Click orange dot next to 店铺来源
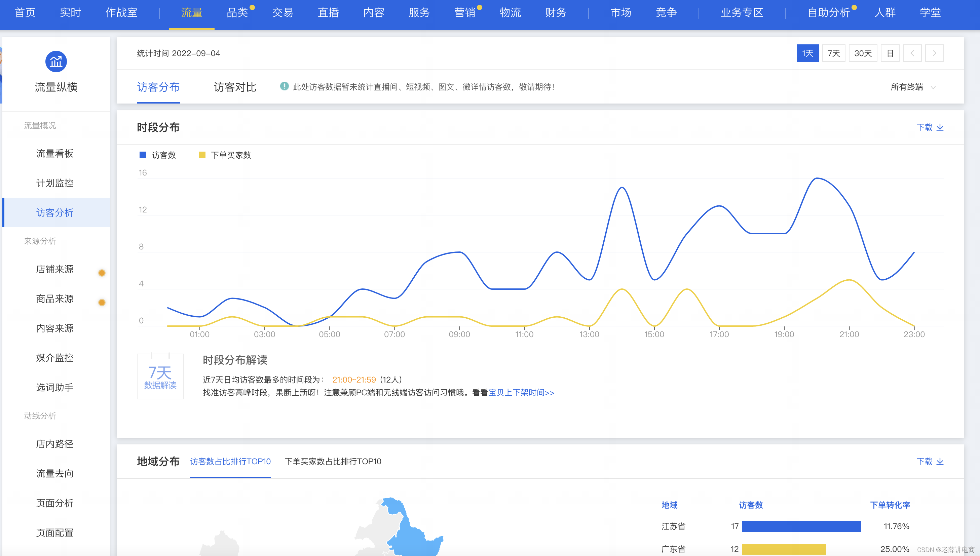The height and width of the screenshot is (556, 980). [102, 273]
